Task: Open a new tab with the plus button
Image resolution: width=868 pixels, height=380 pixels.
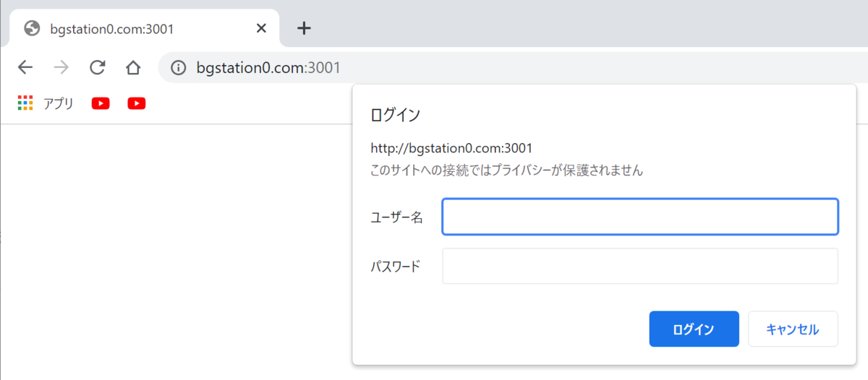Action: (305, 28)
